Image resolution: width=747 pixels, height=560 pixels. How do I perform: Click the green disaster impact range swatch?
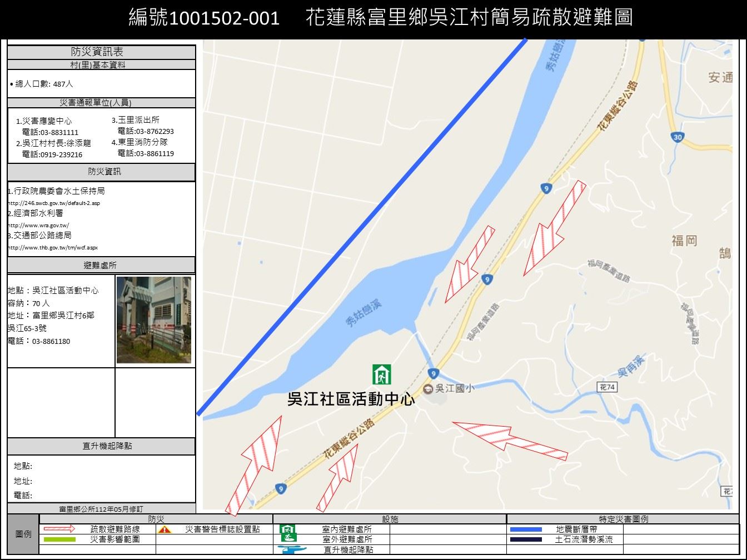[59, 539]
